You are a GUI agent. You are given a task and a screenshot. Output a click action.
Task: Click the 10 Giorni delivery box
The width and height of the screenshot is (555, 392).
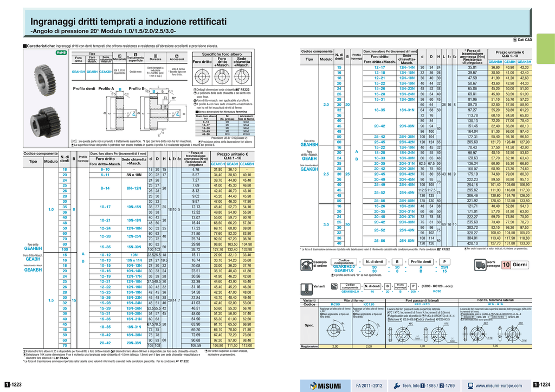click(x=515, y=265)
